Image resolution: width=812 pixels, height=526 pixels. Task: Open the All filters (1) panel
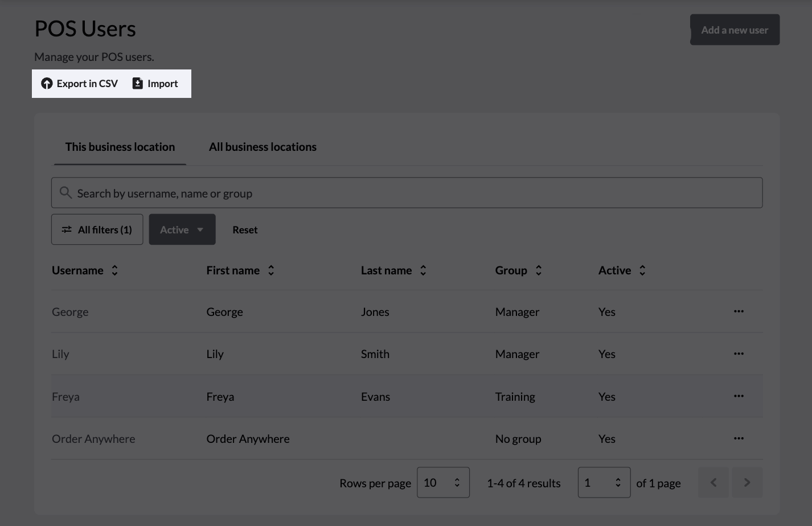(x=97, y=229)
